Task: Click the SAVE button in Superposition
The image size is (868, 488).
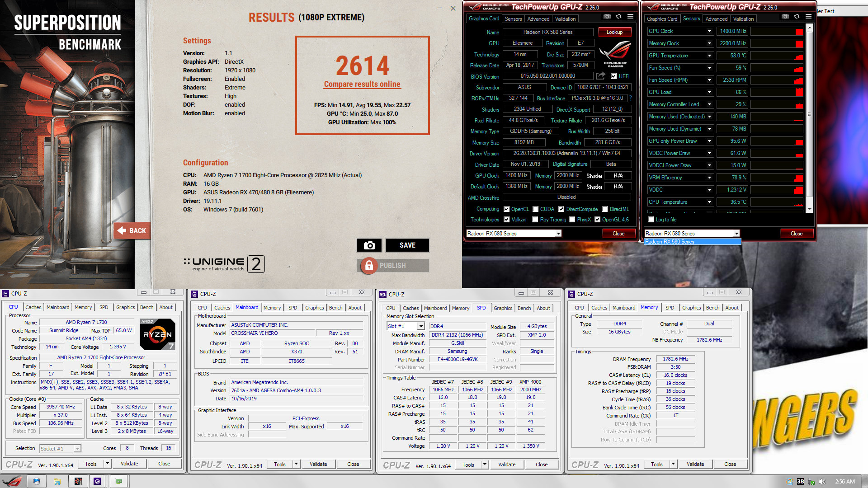Action: click(x=407, y=245)
